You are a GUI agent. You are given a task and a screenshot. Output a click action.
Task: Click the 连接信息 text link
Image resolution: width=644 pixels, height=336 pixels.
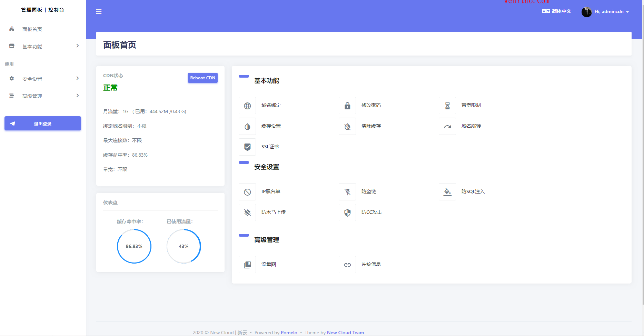click(x=371, y=265)
